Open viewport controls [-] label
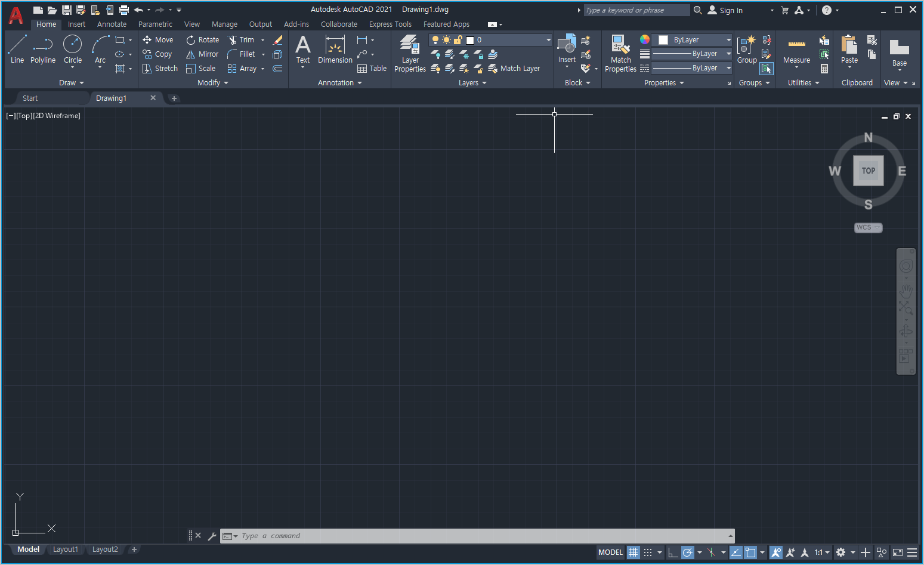This screenshot has width=924, height=565. point(11,116)
